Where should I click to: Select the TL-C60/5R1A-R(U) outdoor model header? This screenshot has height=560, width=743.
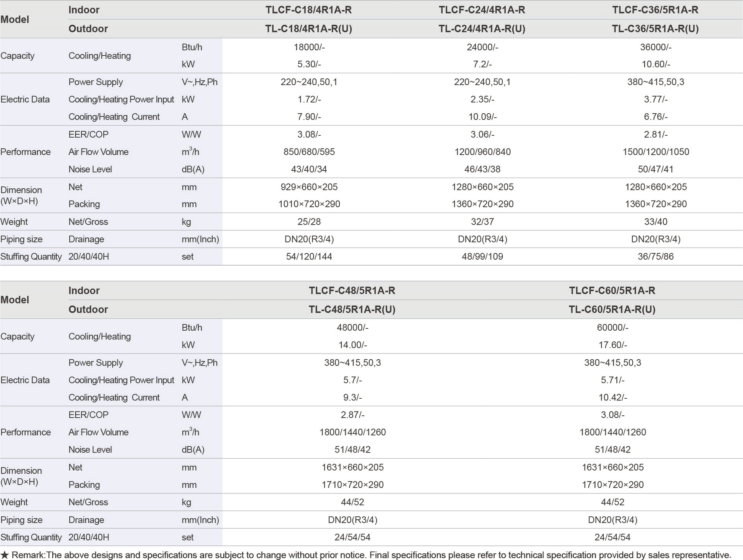[x=612, y=309]
